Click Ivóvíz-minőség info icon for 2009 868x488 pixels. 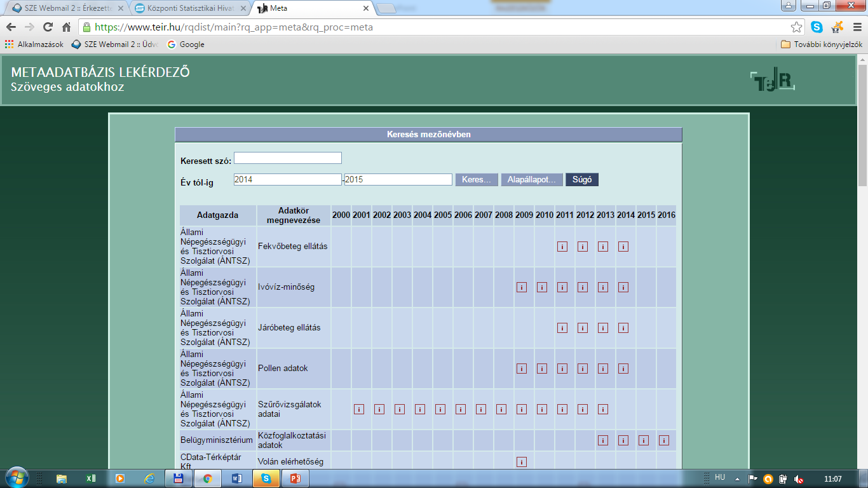tap(522, 287)
